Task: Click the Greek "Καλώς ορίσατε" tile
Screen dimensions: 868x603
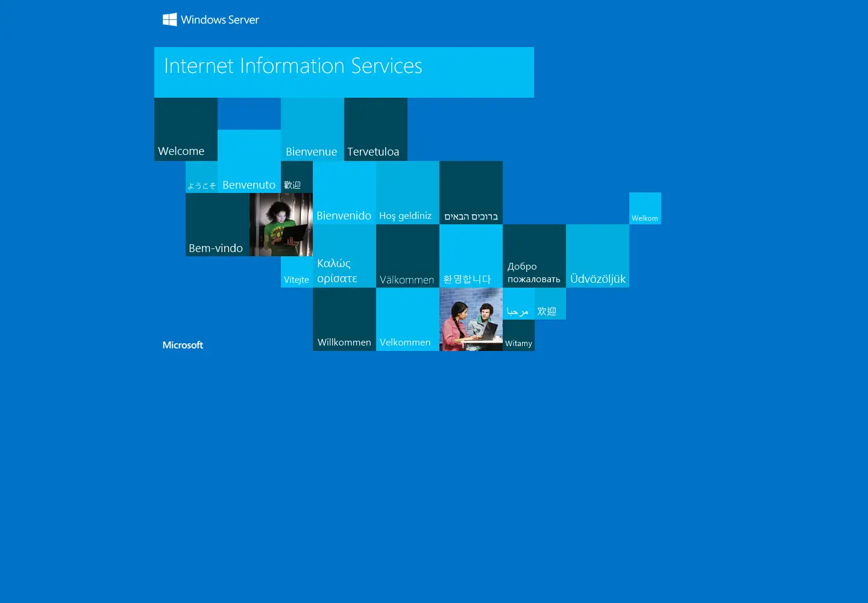Action: (344, 256)
